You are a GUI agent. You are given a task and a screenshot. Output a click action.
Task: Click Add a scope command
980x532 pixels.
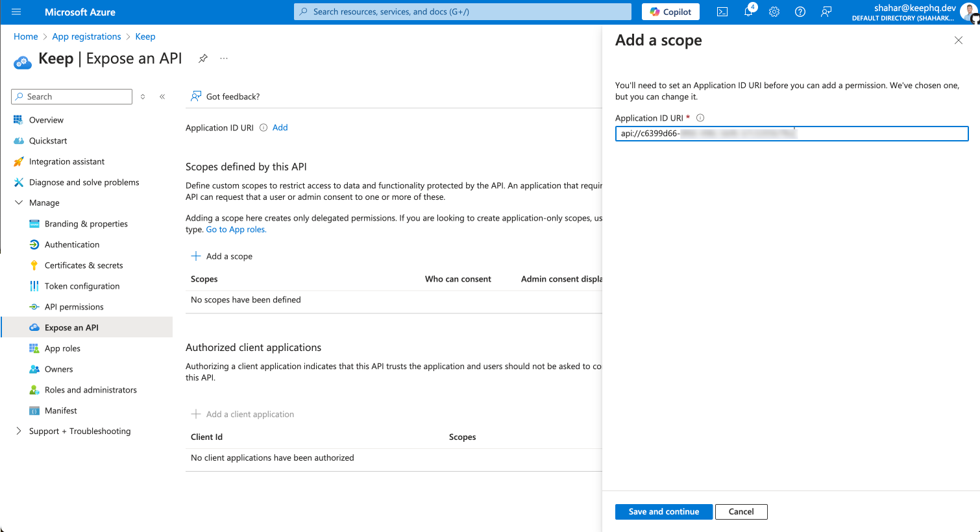pyautogui.click(x=221, y=256)
